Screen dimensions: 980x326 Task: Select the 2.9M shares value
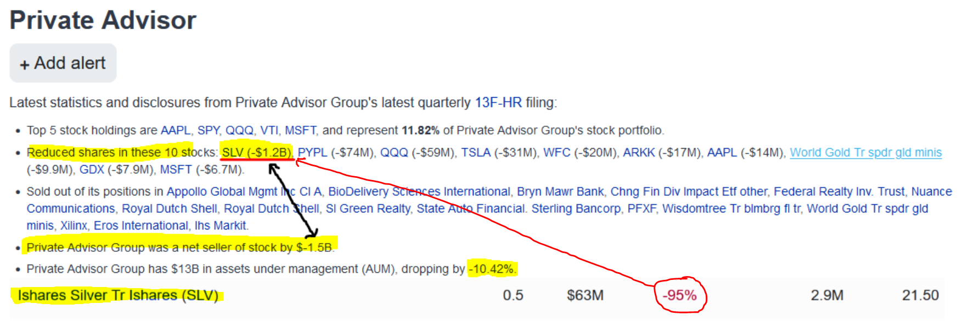pos(827,295)
